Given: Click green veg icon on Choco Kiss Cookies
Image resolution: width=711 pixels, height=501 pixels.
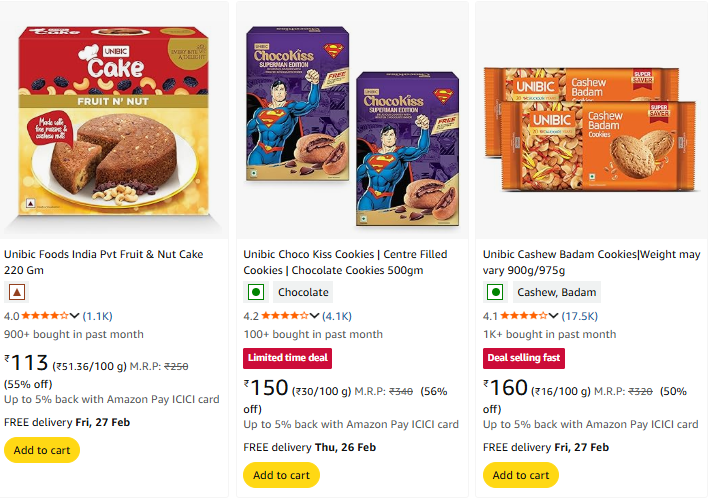Looking at the screenshot, I should pos(256,292).
